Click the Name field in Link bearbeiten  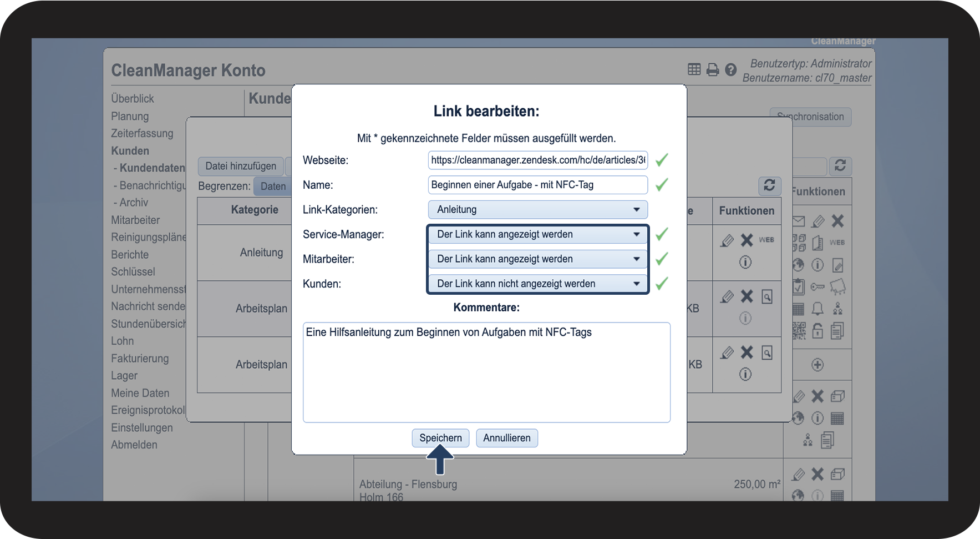[537, 185]
